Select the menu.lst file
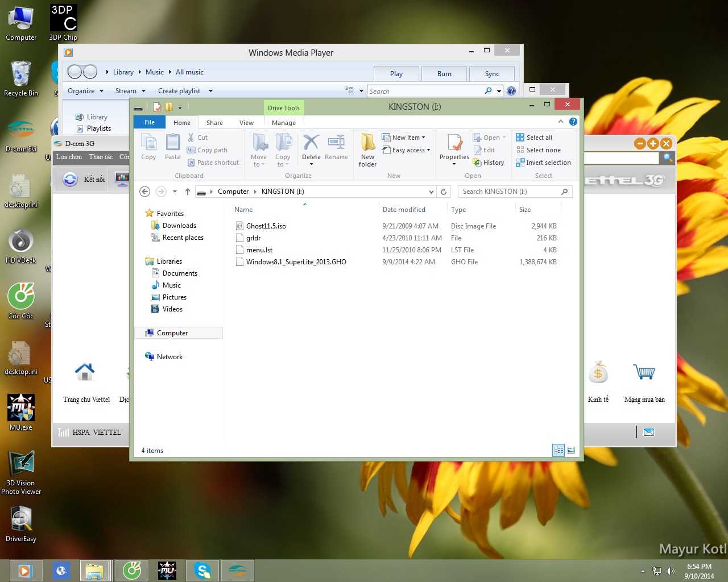The height and width of the screenshot is (582, 728). tap(259, 250)
